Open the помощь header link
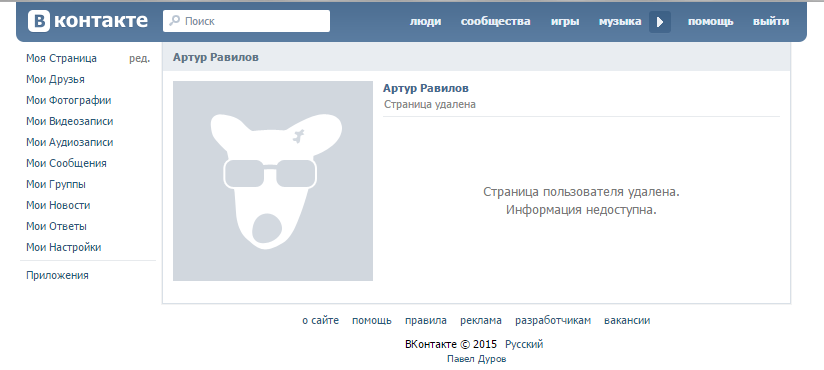This screenshot has width=824, height=370. pos(710,22)
